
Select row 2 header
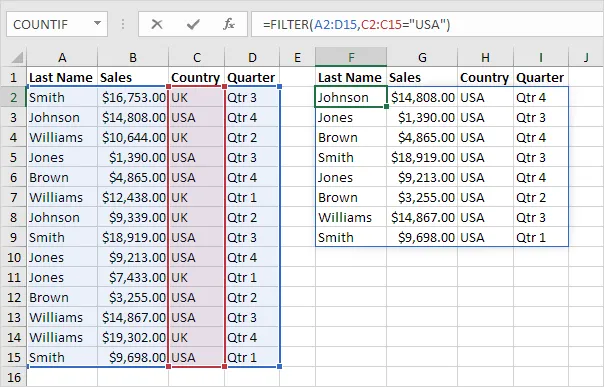pyautogui.click(x=13, y=97)
